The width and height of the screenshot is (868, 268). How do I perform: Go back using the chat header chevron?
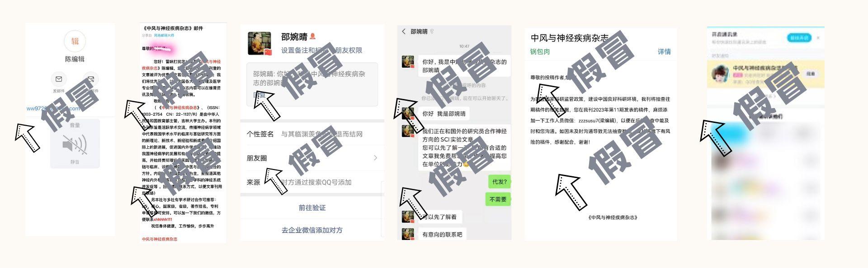(404, 31)
